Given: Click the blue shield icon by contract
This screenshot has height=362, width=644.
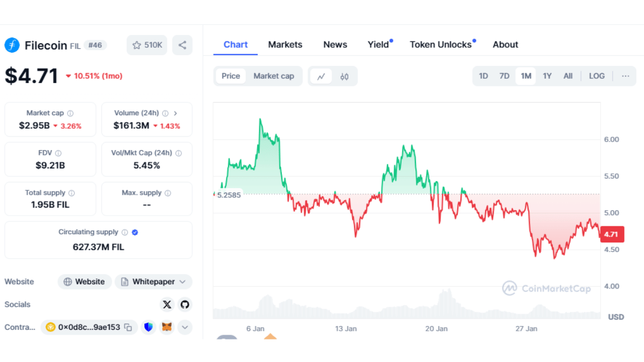Looking at the screenshot, I should coord(149,327).
